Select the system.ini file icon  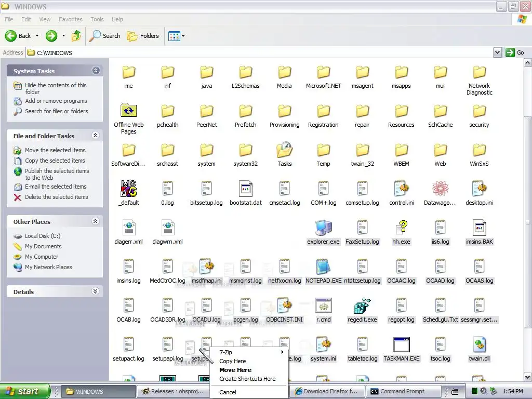click(323, 344)
